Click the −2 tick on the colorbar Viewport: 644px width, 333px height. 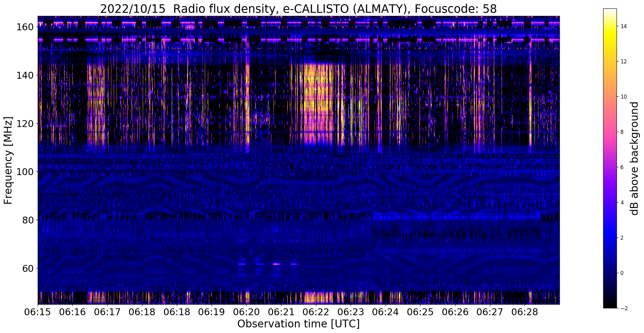click(623, 308)
